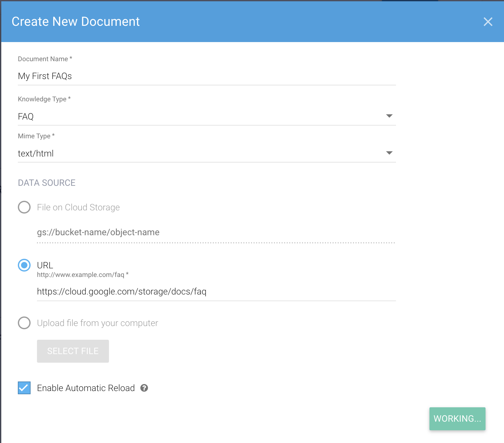Select the URL radio button
The image size is (504, 443).
click(x=24, y=265)
